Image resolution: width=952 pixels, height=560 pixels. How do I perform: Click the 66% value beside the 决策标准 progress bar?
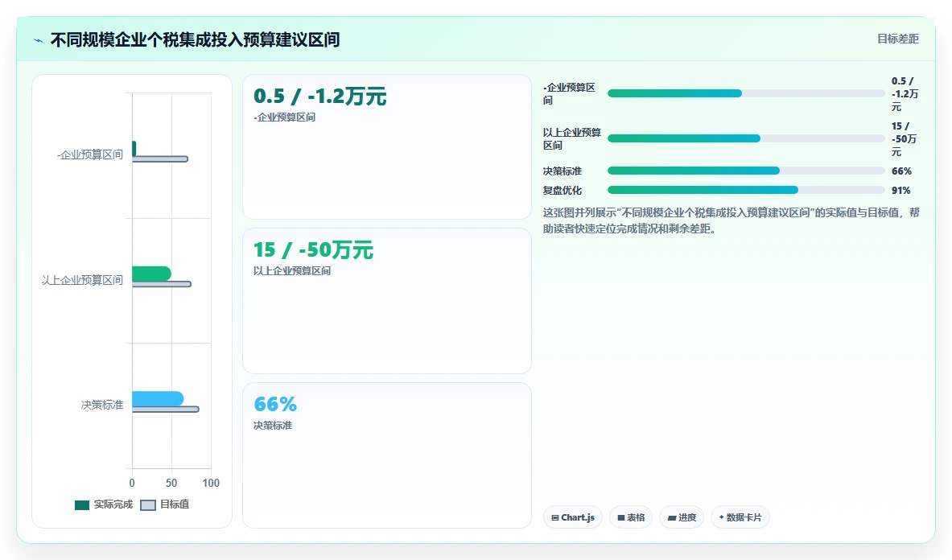pos(901,171)
